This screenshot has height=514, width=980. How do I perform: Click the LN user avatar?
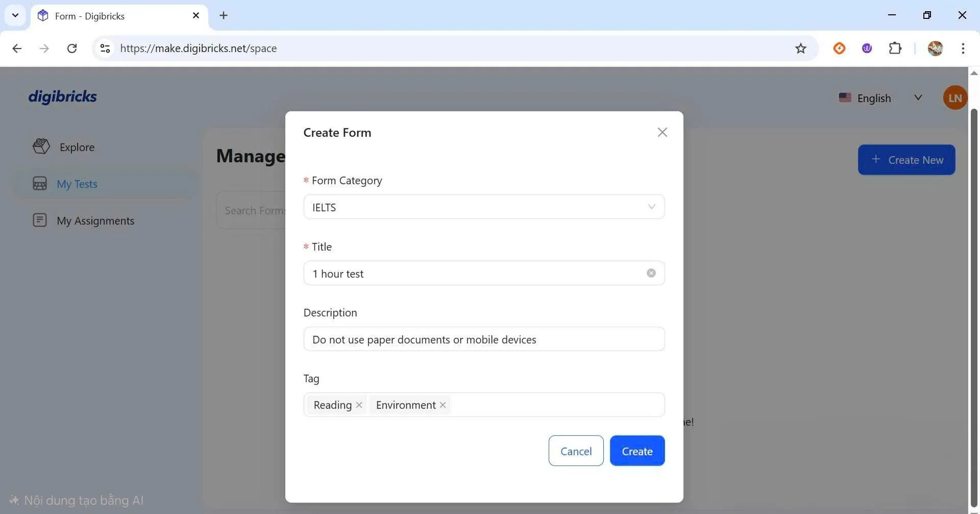(x=954, y=97)
